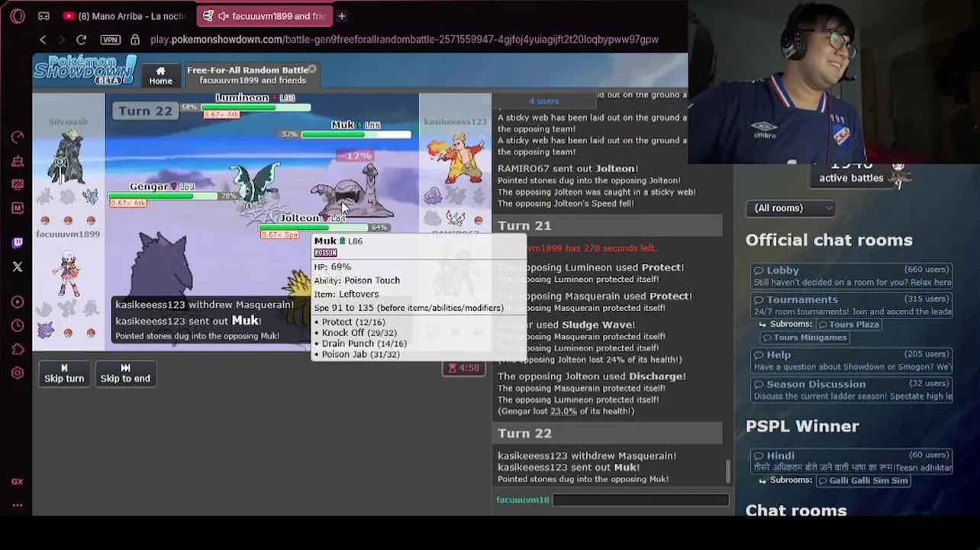The height and width of the screenshot is (550, 980).
Task: Click the '4 users' count in battle chat
Action: (544, 101)
